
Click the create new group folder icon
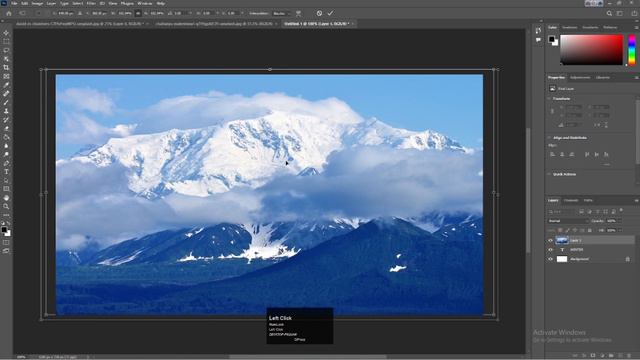point(611,356)
